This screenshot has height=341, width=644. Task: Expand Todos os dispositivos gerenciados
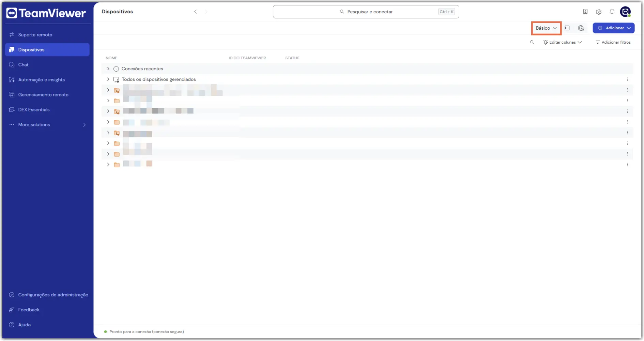tap(108, 79)
